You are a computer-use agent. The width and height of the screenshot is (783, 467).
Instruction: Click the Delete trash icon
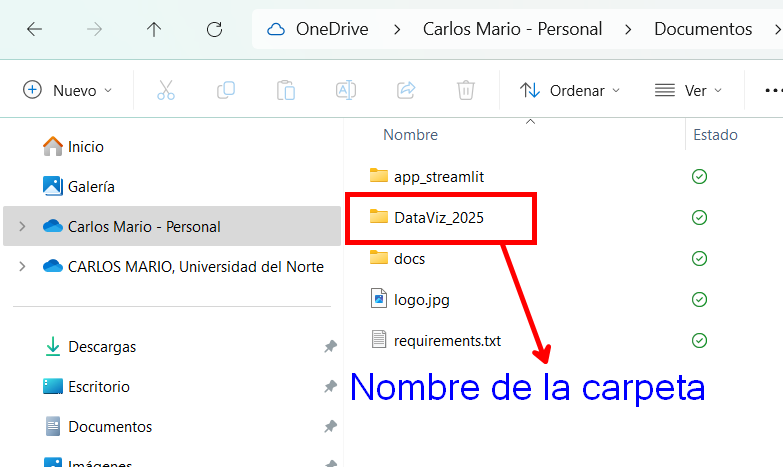click(465, 90)
